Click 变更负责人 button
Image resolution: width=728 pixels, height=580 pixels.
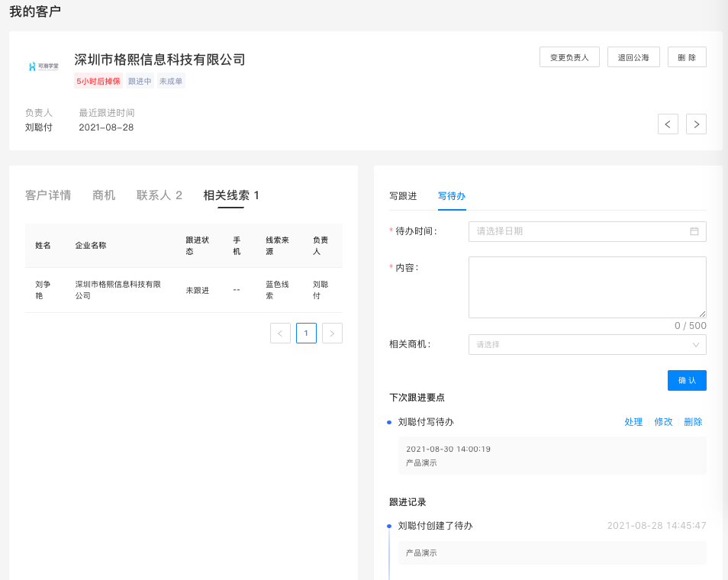569,57
